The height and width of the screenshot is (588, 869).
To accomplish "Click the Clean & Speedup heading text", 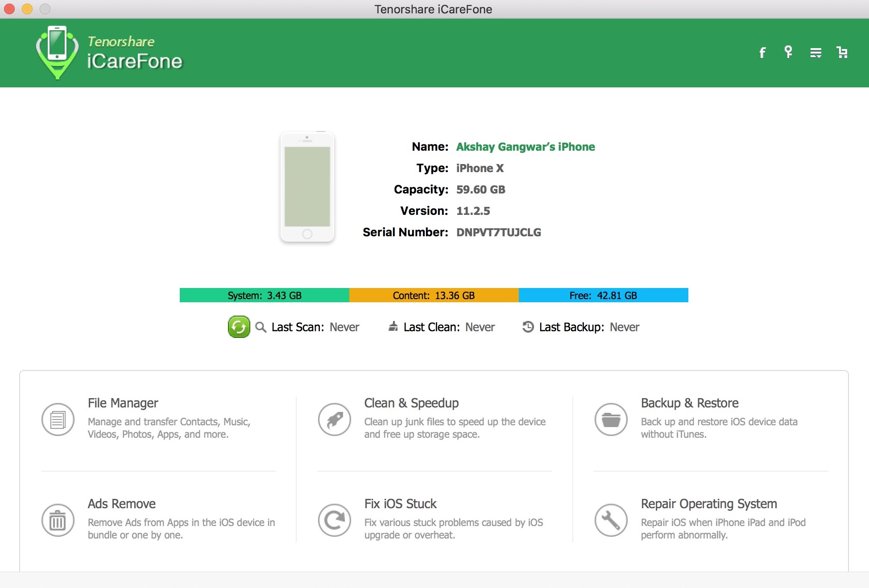I will (x=411, y=403).
